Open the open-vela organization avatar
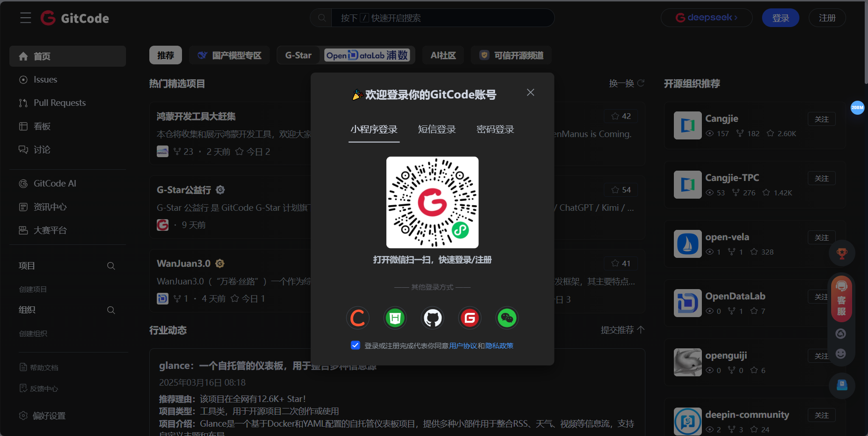This screenshot has width=868, height=436. 688,244
